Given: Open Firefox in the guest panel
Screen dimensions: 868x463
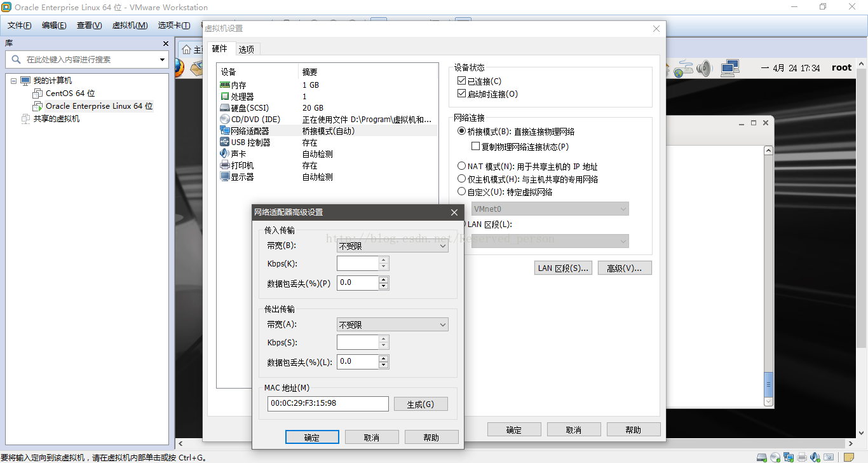Looking at the screenshot, I should click(x=179, y=69).
